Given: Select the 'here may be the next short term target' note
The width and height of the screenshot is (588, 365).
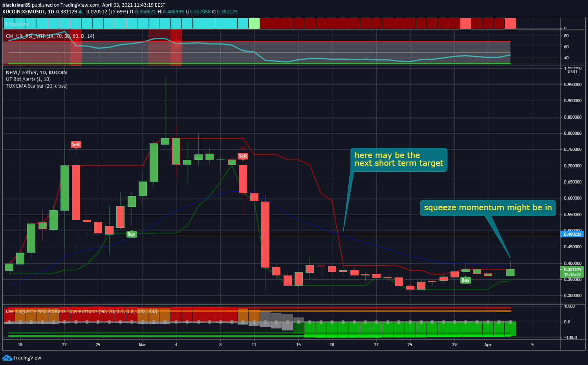Looking at the screenshot, I should 399,160.
